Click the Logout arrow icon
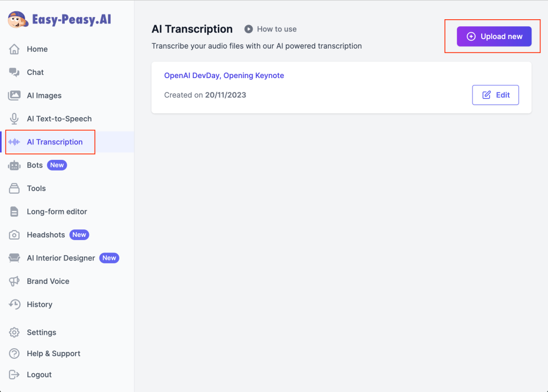The width and height of the screenshot is (548, 392). (x=14, y=375)
